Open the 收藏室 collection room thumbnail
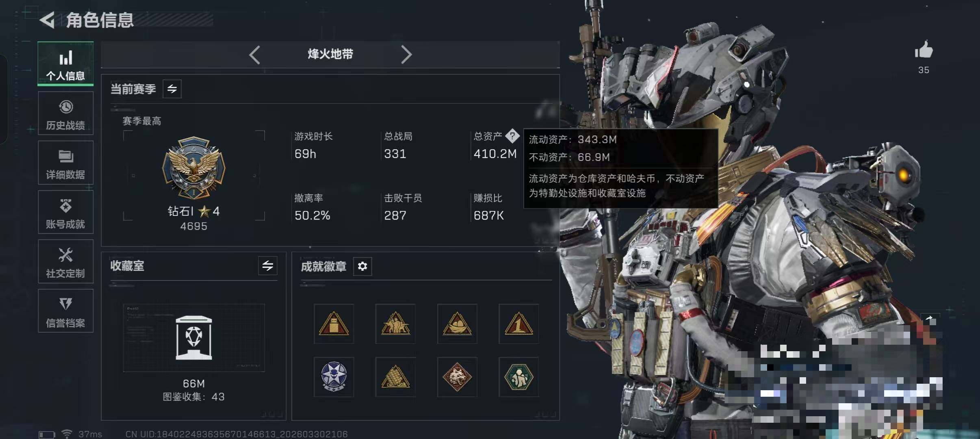The width and height of the screenshot is (980, 439). (x=194, y=338)
